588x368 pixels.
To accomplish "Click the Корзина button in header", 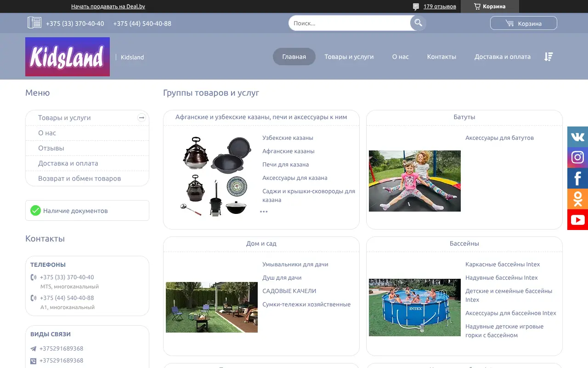I will (523, 23).
